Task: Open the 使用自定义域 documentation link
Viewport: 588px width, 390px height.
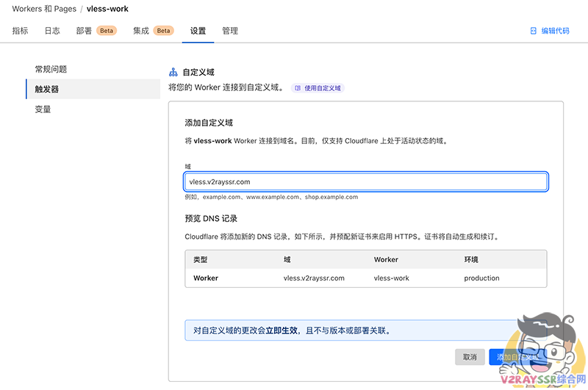Action: tap(322, 88)
